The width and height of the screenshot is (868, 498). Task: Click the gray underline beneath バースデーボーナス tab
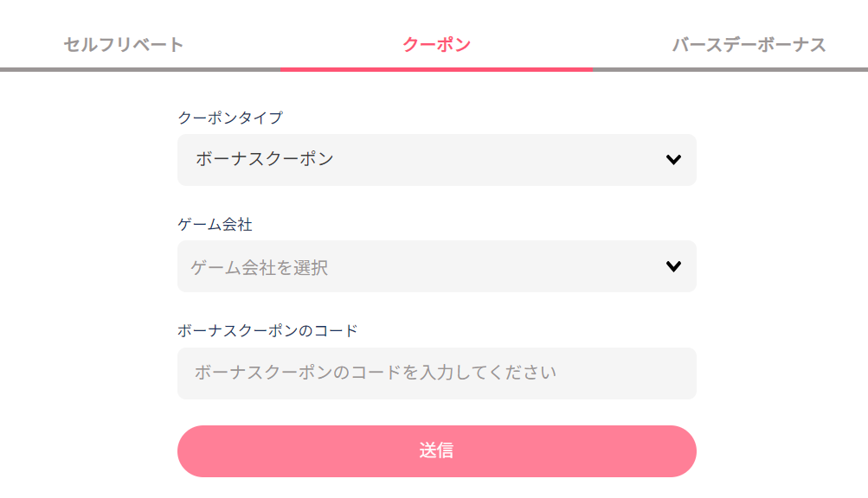pos(731,69)
